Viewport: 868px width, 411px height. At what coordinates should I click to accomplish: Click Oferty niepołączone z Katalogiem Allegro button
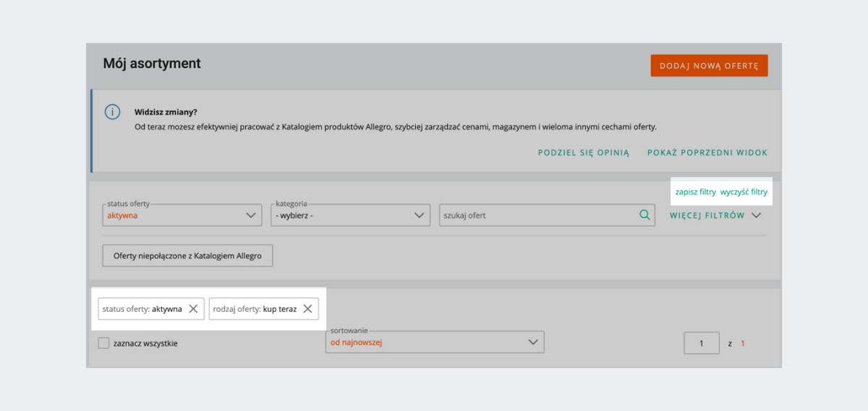point(187,255)
